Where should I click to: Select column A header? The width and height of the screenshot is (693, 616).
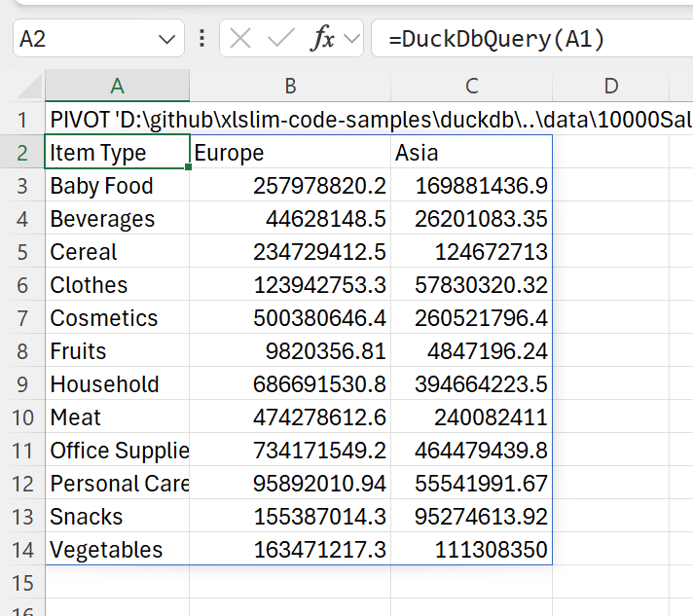(118, 86)
